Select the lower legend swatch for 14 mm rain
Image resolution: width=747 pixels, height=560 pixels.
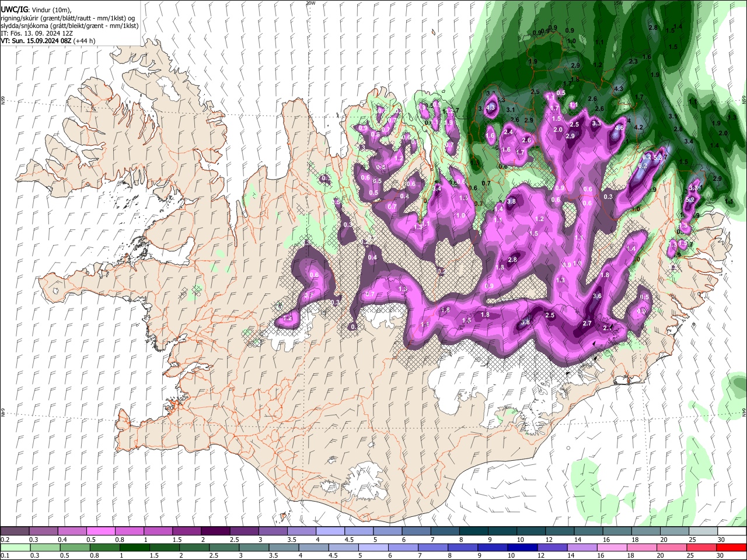click(581, 547)
